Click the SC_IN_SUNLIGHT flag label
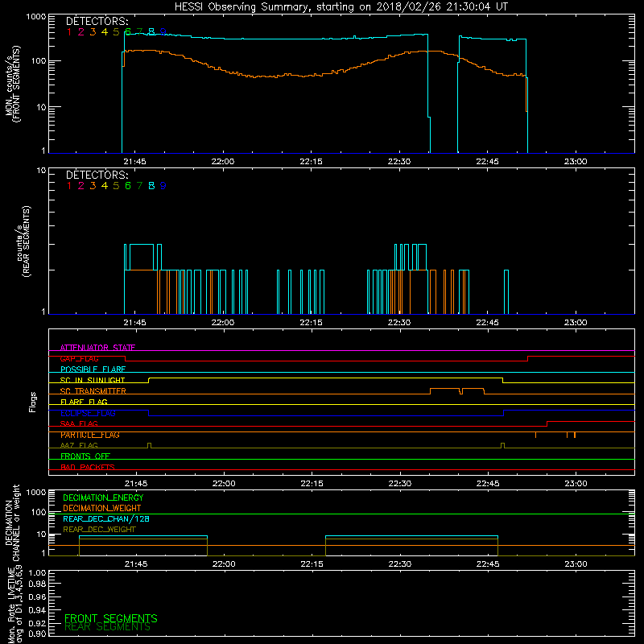This screenshot has width=644, height=644. 93,380
